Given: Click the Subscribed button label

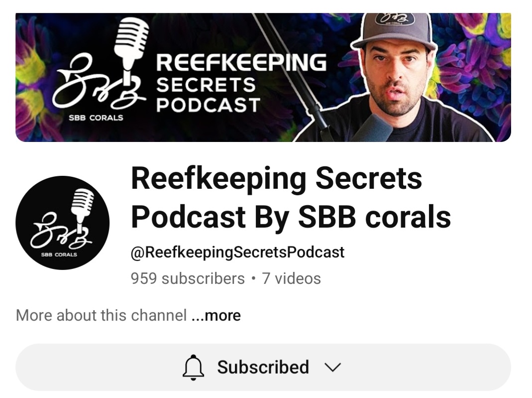Looking at the screenshot, I should pos(263,367).
